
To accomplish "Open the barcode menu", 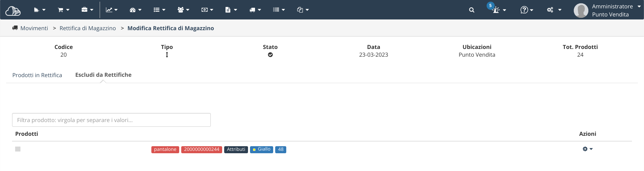I will click(279, 10).
